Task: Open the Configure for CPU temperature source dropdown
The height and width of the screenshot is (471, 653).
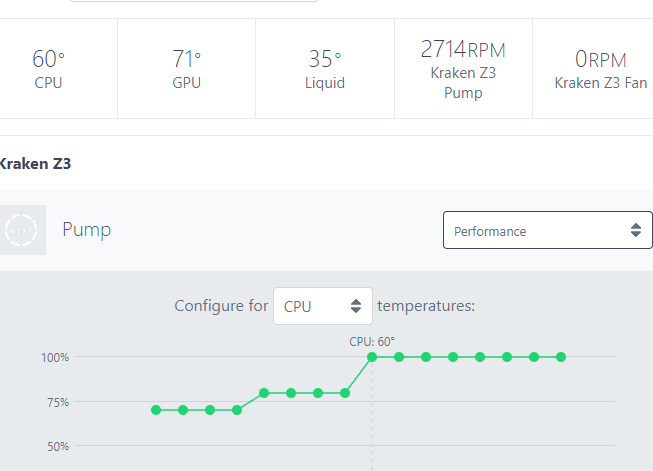Action: [323, 306]
